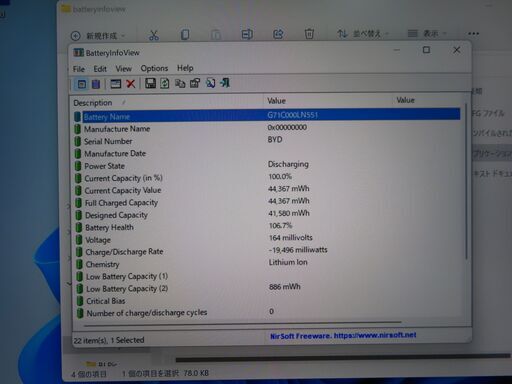Viewport: 512px width, 384px height.
Task: Click the Save Selected Items floppy icon
Action: pyautogui.click(x=150, y=83)
